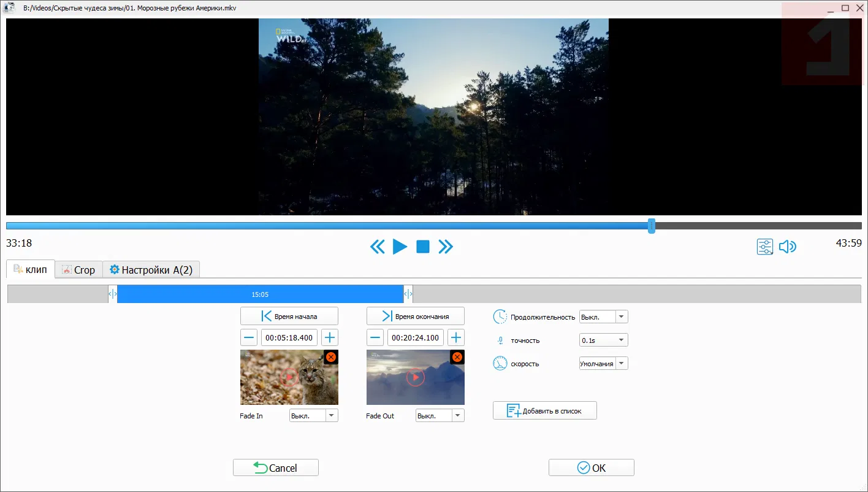Open the video adjustment sliders icon
This screenshot has width=868, height=492.
[765, 247]
